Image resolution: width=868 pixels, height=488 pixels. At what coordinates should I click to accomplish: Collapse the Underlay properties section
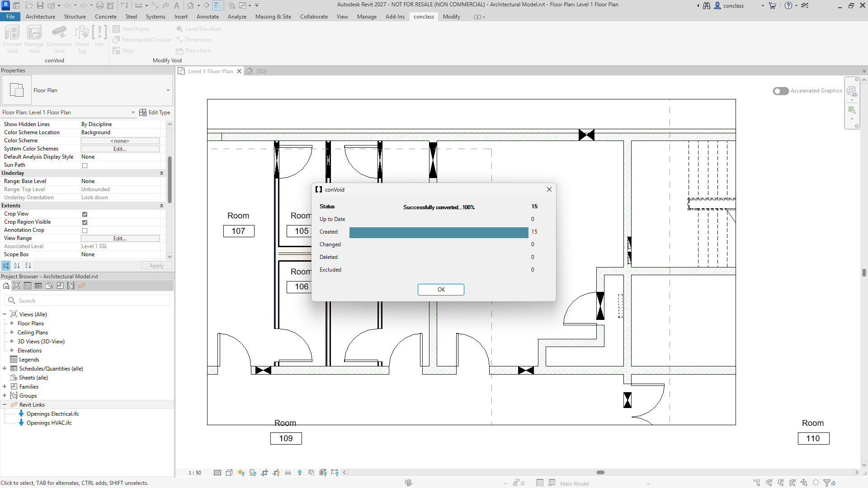[x=161, y=173]
